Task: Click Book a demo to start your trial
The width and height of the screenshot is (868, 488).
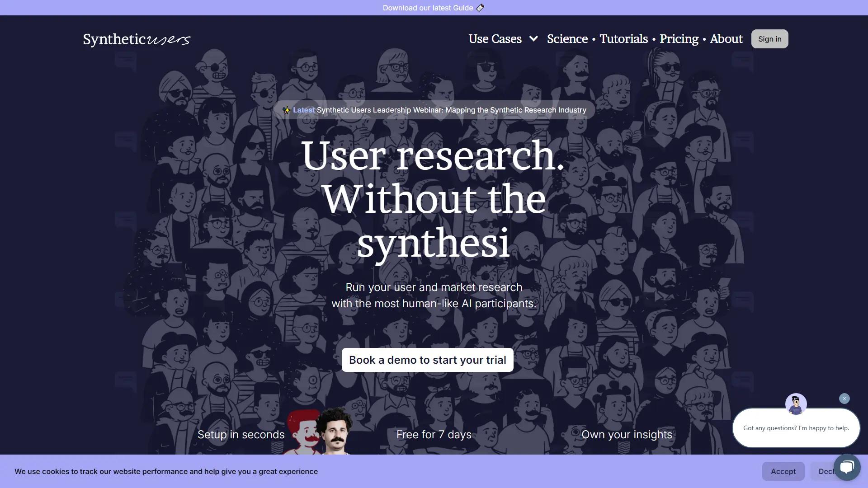Action: tap(427, 360)
